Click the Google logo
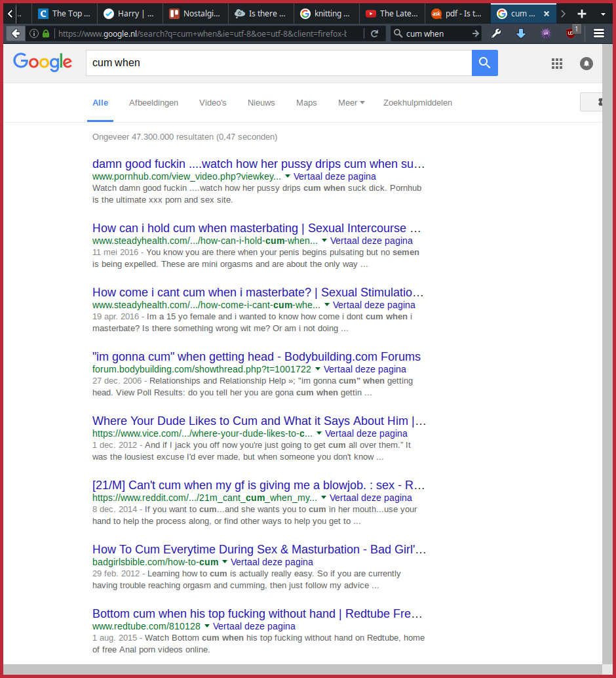This screenshot has height=678, width=616. (x=43, y=62)
